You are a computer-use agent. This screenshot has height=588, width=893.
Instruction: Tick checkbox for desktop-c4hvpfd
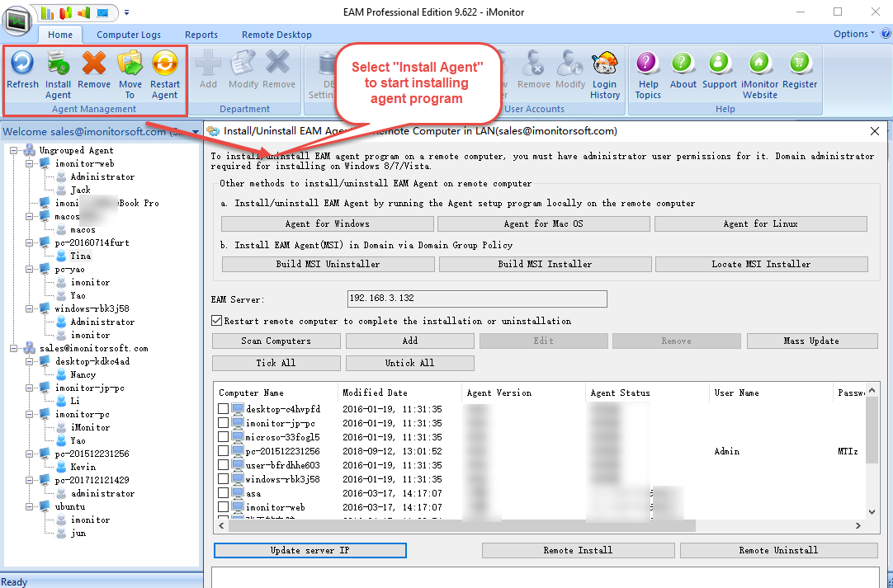[223, 409]
